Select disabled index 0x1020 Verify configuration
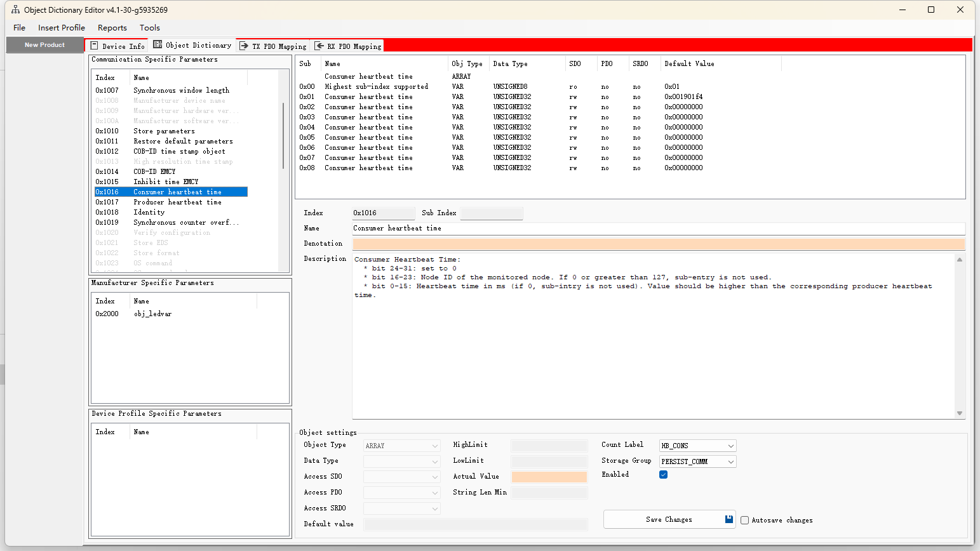The width and height of the screenshot is (980, 551). tap(171, 232)
